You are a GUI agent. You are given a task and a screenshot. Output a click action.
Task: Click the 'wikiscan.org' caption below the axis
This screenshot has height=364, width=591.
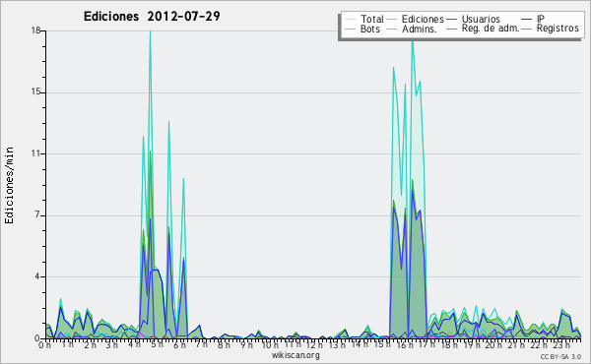click(x=295, y=355)
